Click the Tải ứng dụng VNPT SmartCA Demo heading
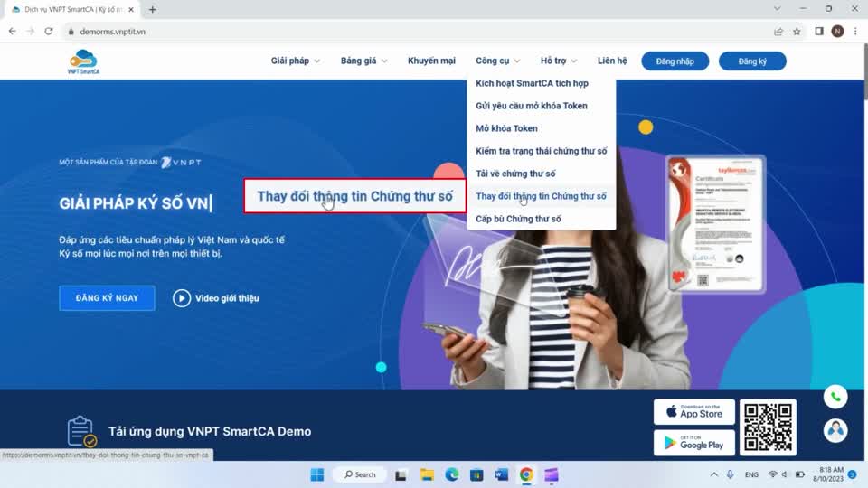This screenshot has width=868, height=488. pyautogui.click(x=210, y=432)
